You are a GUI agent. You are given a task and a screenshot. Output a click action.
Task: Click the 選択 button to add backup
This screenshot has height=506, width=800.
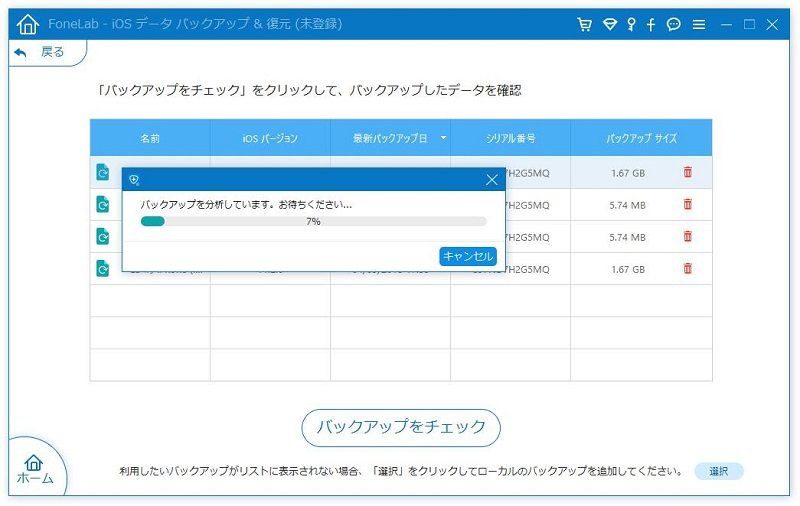coord(718,471)
